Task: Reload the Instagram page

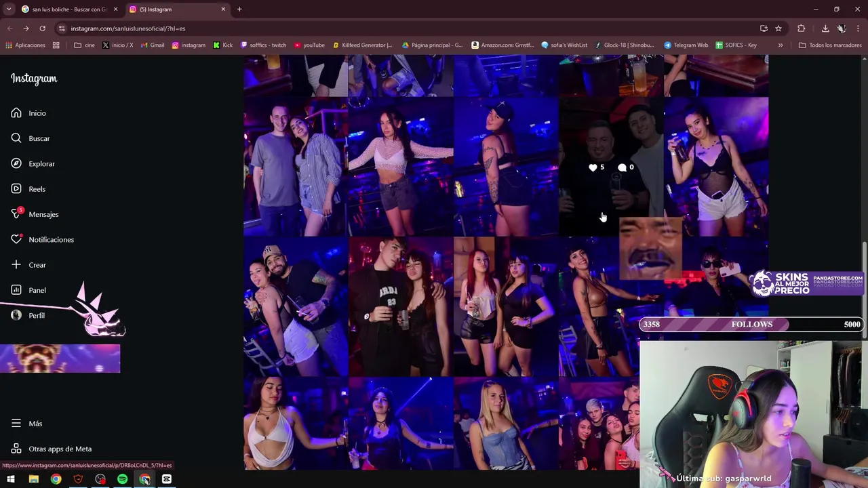Action: 42,28
